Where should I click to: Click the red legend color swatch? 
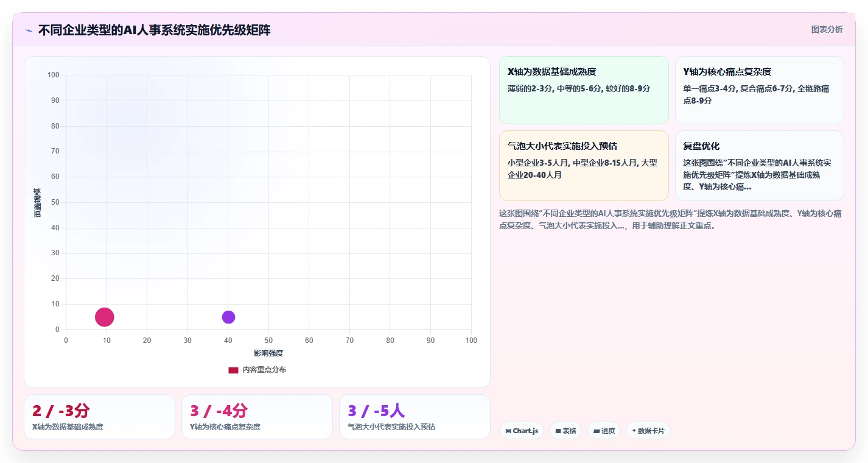233,370
